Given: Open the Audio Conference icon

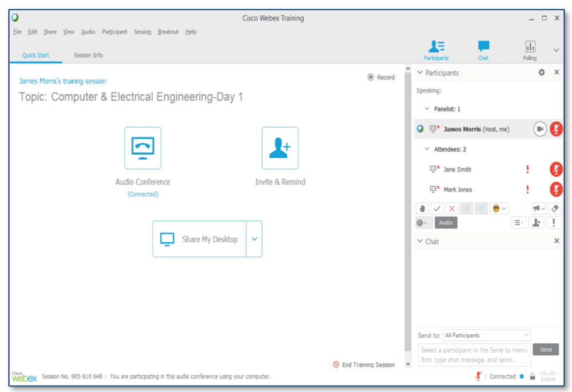Looking at the screenshot, I should (x=142, y=148).
